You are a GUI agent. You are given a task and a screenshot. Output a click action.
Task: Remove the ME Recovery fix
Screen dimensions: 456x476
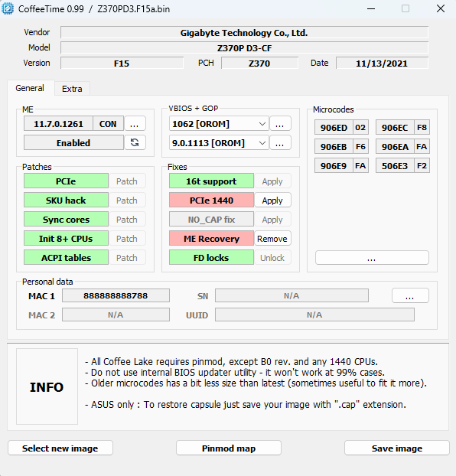pos(272,239)
